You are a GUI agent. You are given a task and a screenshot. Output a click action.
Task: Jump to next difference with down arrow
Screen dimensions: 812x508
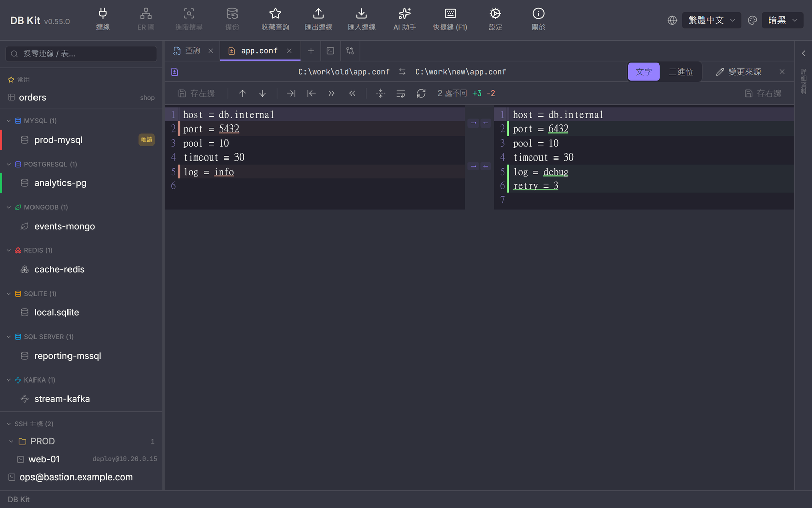pos(262,93)
